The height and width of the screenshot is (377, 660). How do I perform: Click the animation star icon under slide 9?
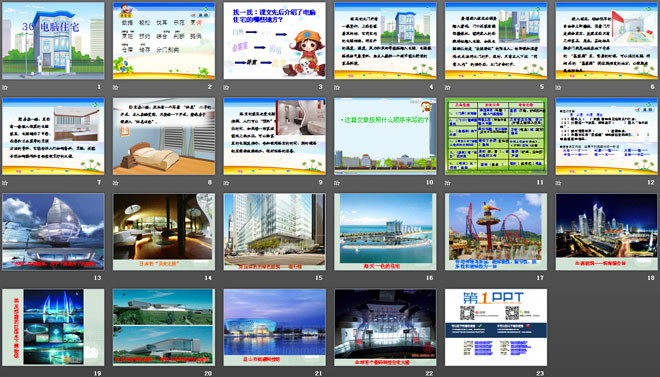coord(226,183)
